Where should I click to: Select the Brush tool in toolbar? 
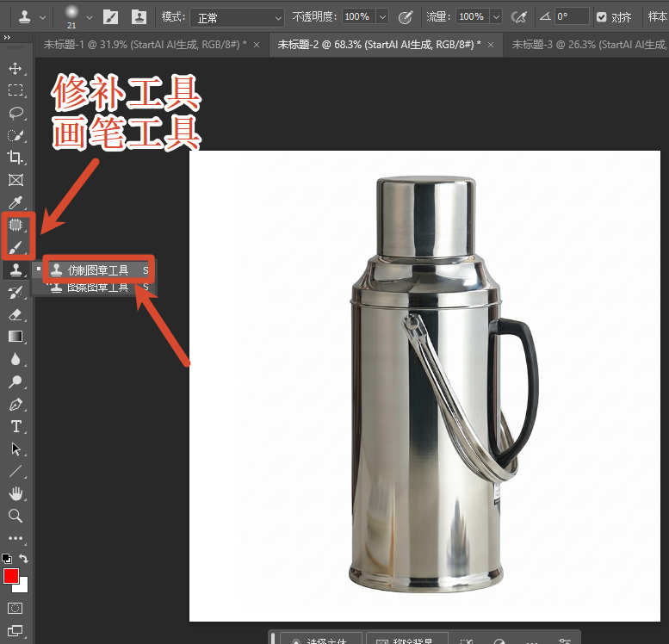[15, 247]
